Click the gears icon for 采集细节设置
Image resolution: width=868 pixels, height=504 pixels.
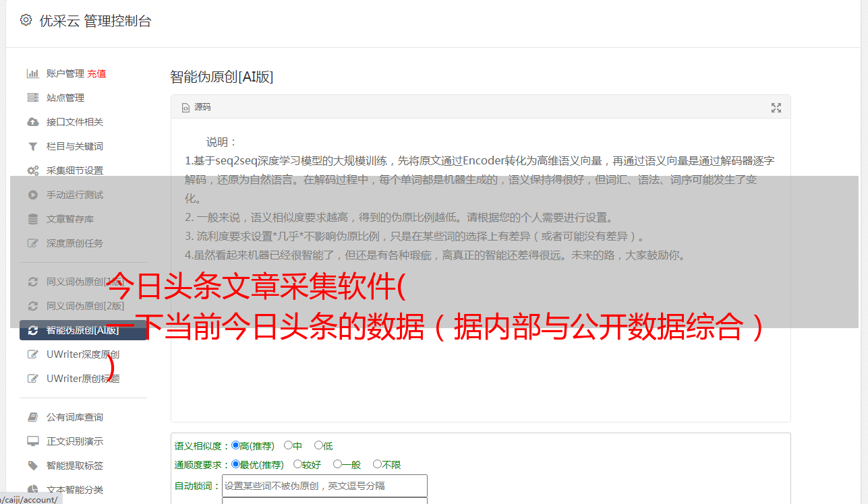[x=32, y=170]
